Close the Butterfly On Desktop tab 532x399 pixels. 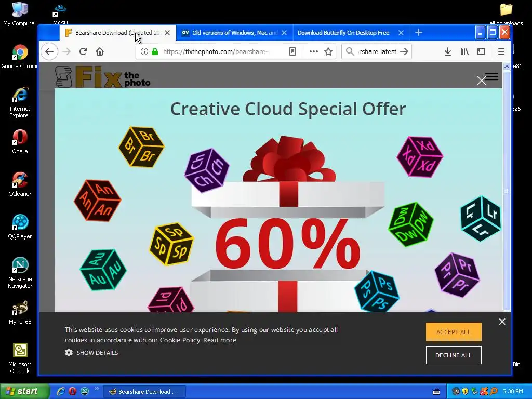tap(401, 33)
